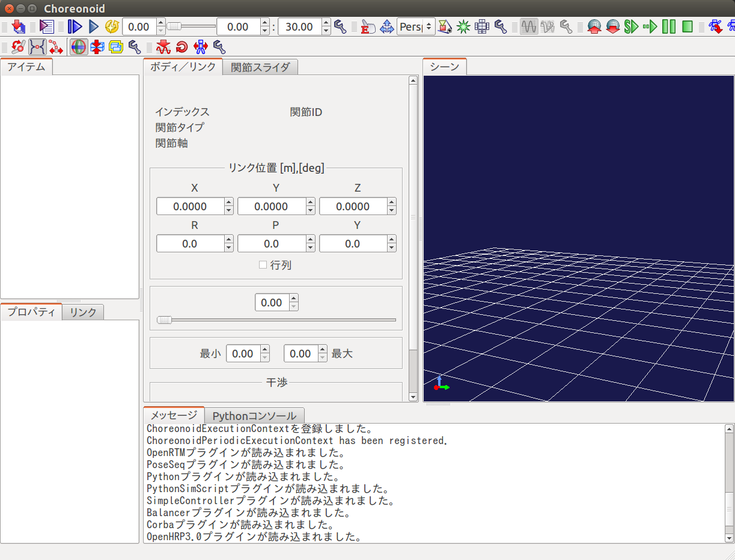
Task: Click the save project icon with red arrow
Action: 19,26
